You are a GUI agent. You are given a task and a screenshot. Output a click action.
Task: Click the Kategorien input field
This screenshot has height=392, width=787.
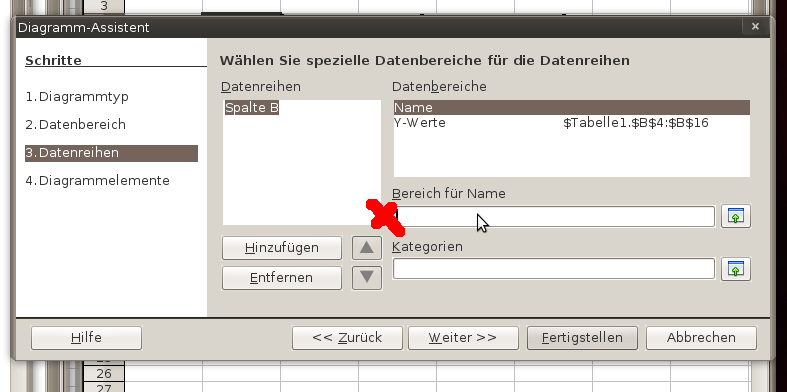click(554, 269)
